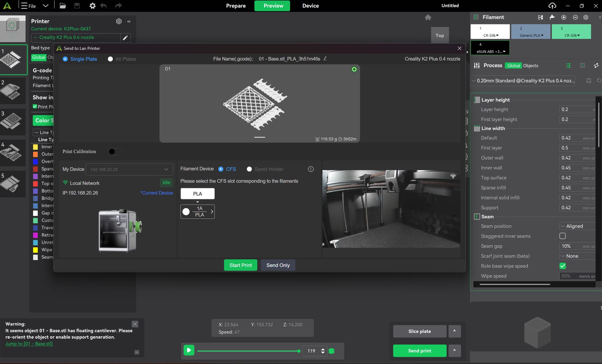
Task: Click the Creality logo icon
Action: coord(7,6)
